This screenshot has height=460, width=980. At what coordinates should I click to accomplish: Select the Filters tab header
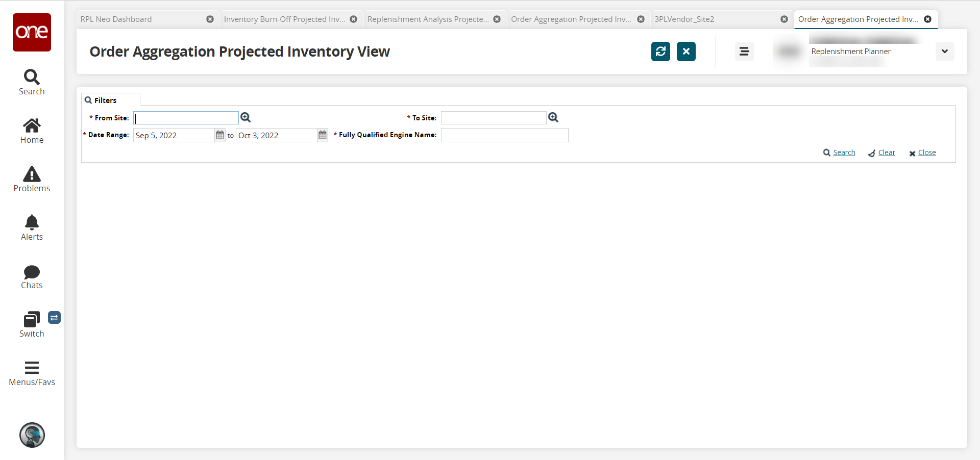tap(111, 100)
